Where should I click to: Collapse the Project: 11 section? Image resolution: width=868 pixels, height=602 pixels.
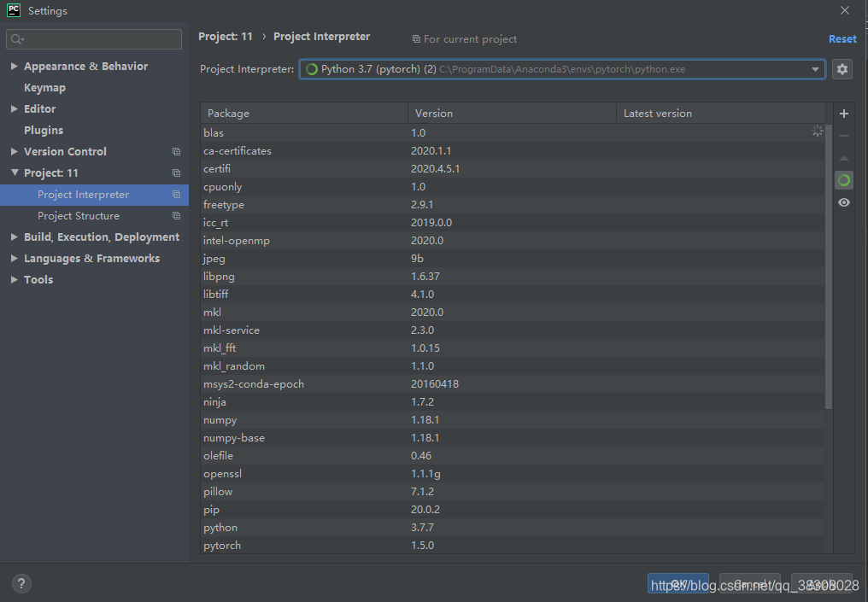(x=15, y=172)
